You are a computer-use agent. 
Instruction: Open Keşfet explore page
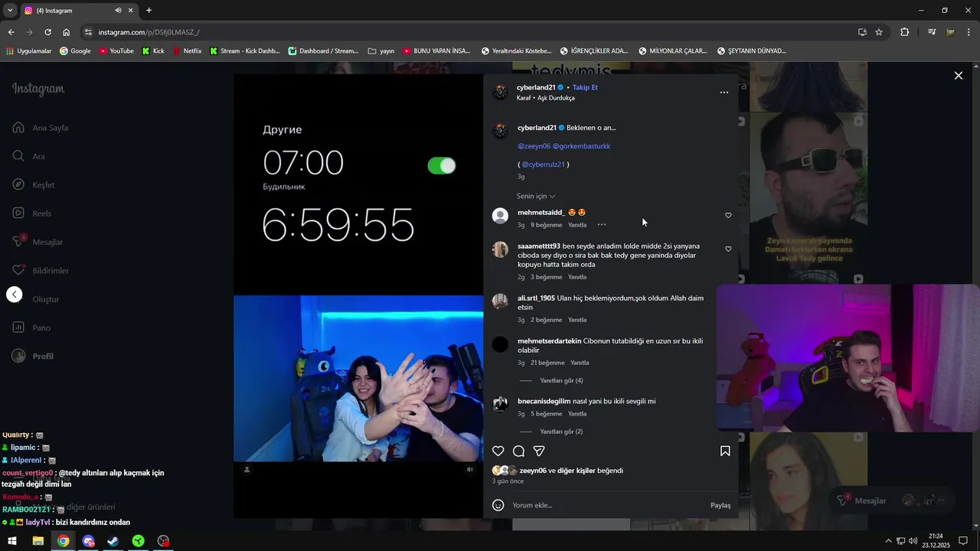pyautogui.click(x=34, y=184)
